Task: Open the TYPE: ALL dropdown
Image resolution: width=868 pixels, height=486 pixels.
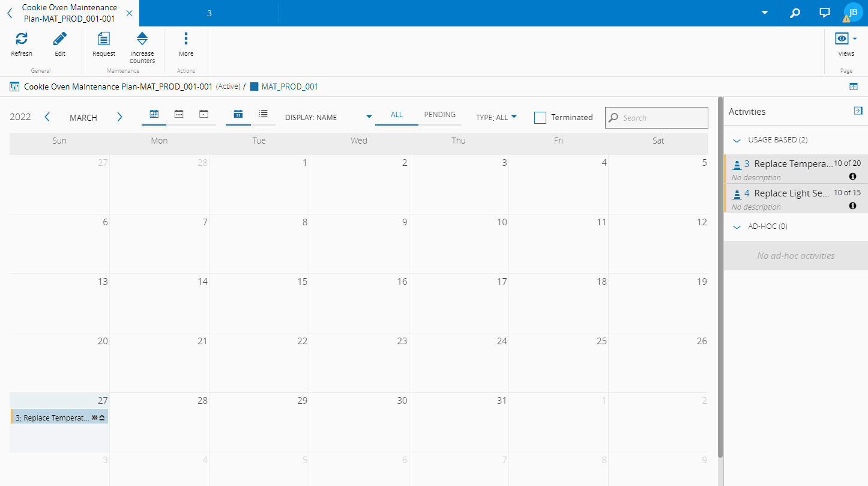Action: click(496, 118)
